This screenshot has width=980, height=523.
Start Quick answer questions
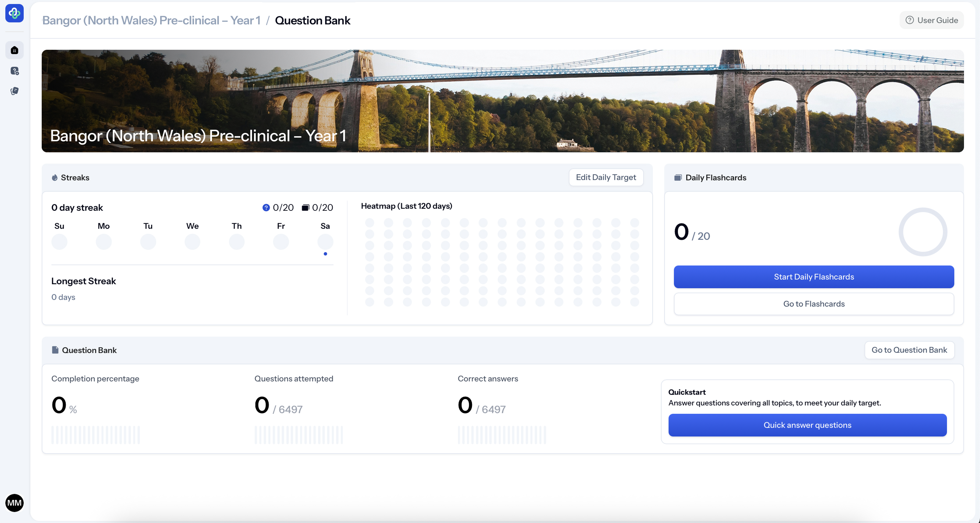point(807,425)
